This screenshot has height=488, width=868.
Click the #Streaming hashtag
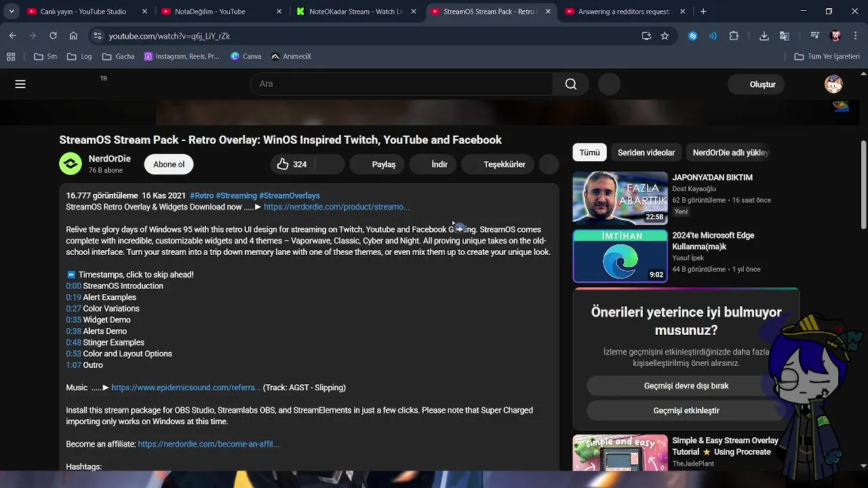(x=236, y=195)
